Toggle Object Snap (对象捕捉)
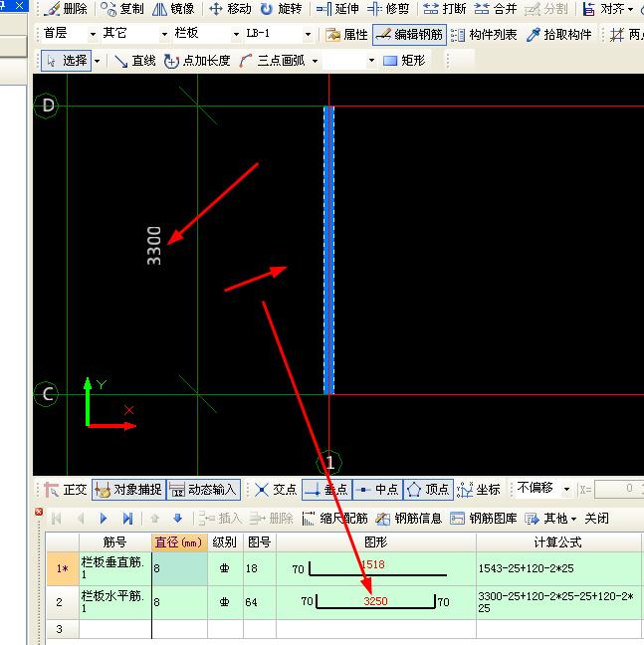The width and height of the screenshot is (644, 645). tap(128, 490)
